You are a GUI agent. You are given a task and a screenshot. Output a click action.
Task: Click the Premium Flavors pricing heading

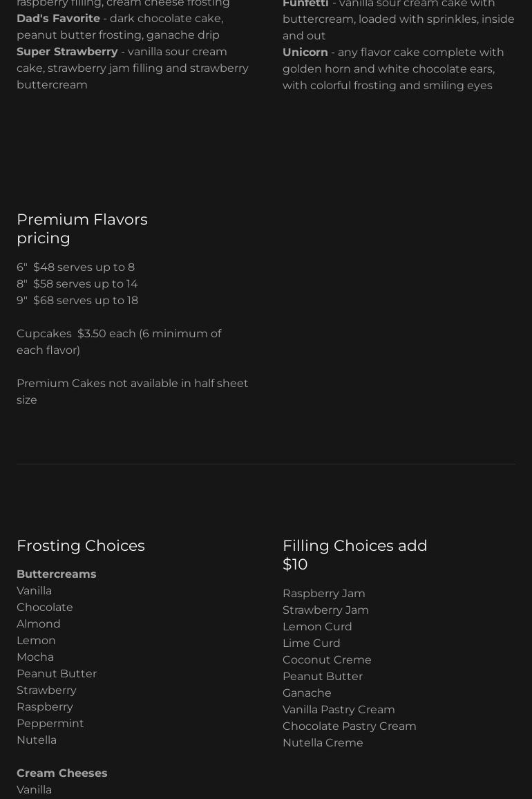[x=82, y=228]
